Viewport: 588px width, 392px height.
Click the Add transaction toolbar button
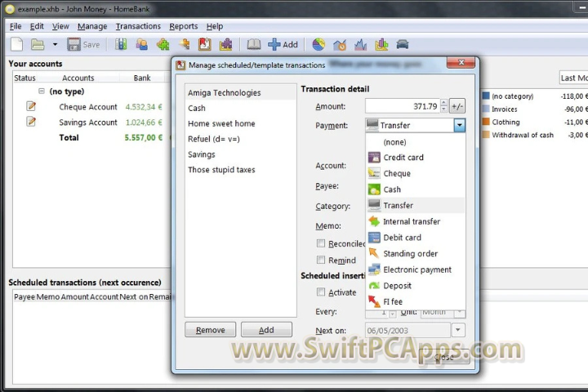point(283,44)
